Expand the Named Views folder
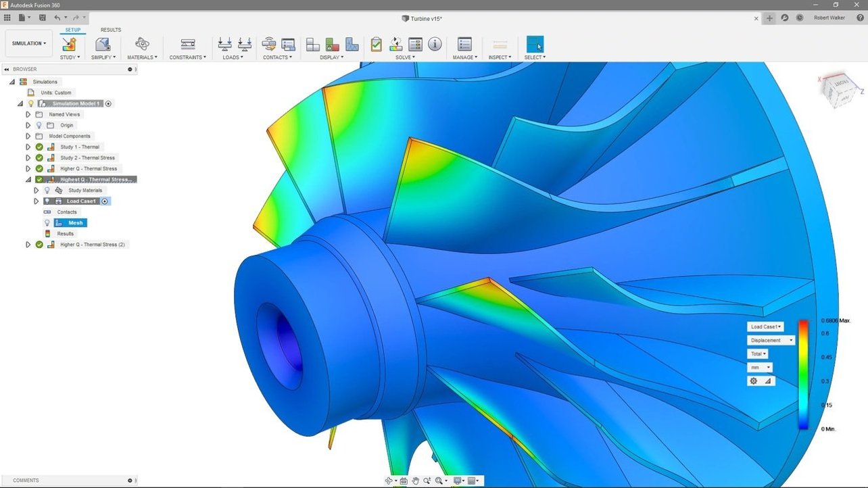The width and height of the screenshot is (868, 488). [x=28, y=114]
